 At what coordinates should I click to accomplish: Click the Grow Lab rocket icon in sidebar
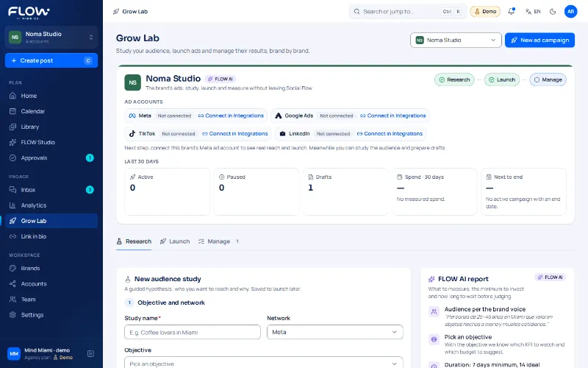(x=12, y=221)
